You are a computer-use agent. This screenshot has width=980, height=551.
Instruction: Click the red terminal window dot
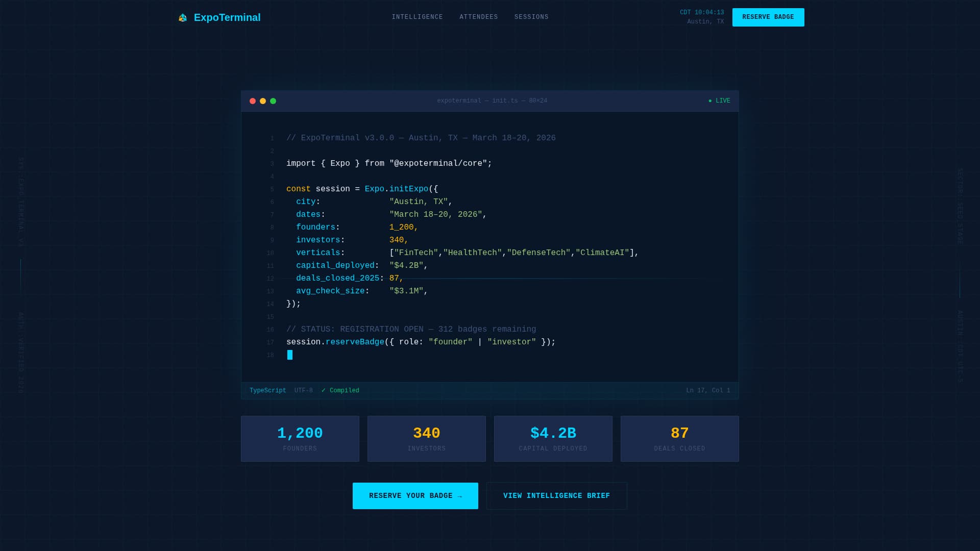click(253, 101)
